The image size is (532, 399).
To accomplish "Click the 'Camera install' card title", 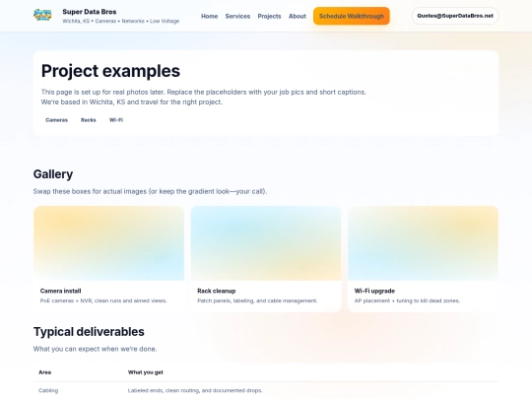I will pyautogui.click(x=60, y=291).
